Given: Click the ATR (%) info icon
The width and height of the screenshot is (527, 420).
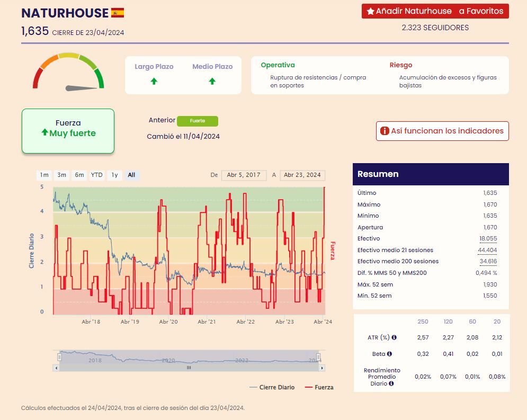Looking at the screenshot, I should 394,337.
